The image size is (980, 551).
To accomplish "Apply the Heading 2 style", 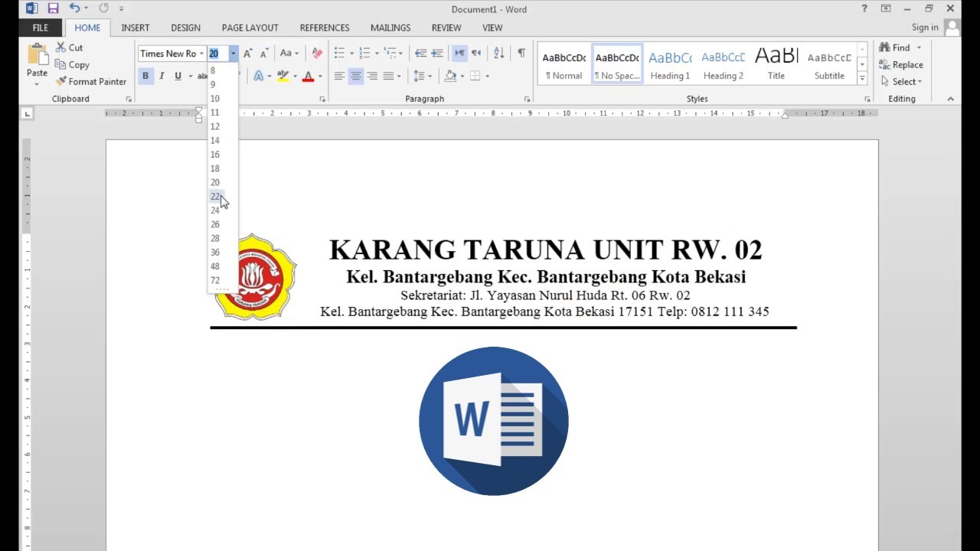I will coord(724,64).
